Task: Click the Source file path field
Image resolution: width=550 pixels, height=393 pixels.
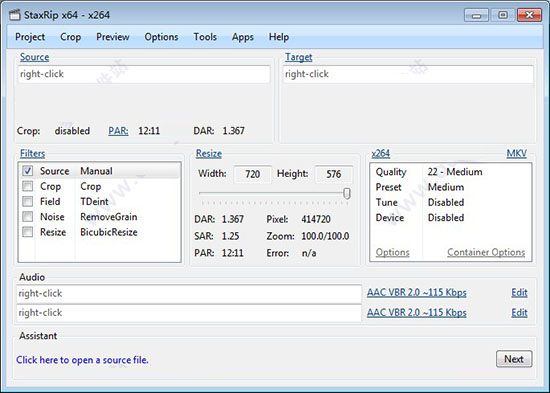Action: pyautogui.click(x=144, y=74)
